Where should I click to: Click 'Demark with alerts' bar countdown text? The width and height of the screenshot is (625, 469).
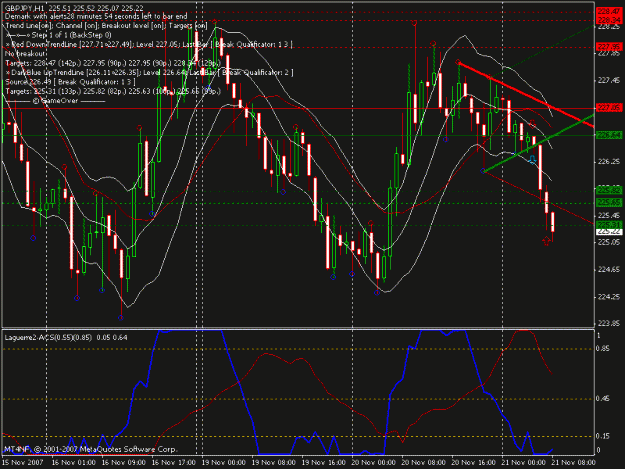pyautogui.click(x=96, y=16)
